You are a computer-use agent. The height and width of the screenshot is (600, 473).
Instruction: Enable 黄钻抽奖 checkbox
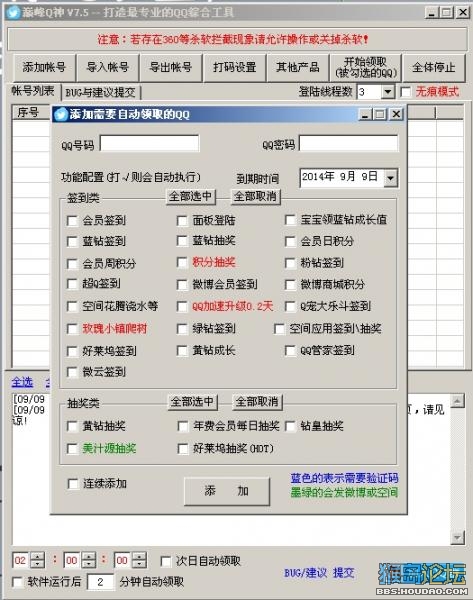pyautogui.click(x=72, y=426)
